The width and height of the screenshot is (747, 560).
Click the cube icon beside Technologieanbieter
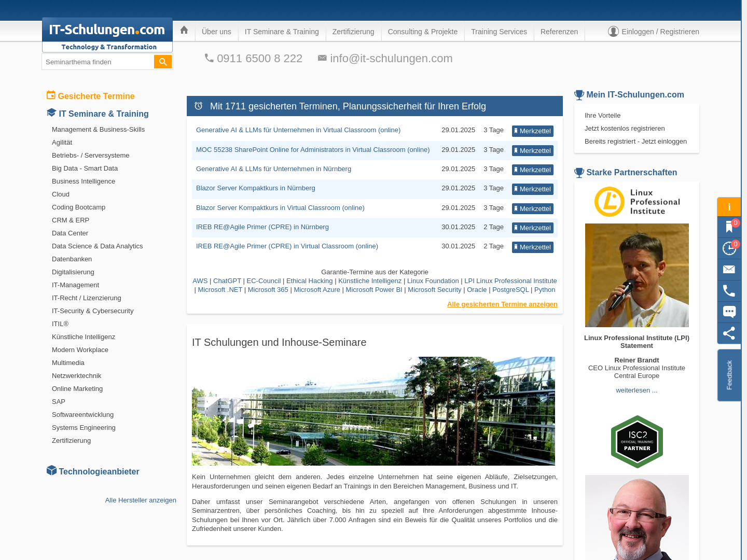point(51,470)
